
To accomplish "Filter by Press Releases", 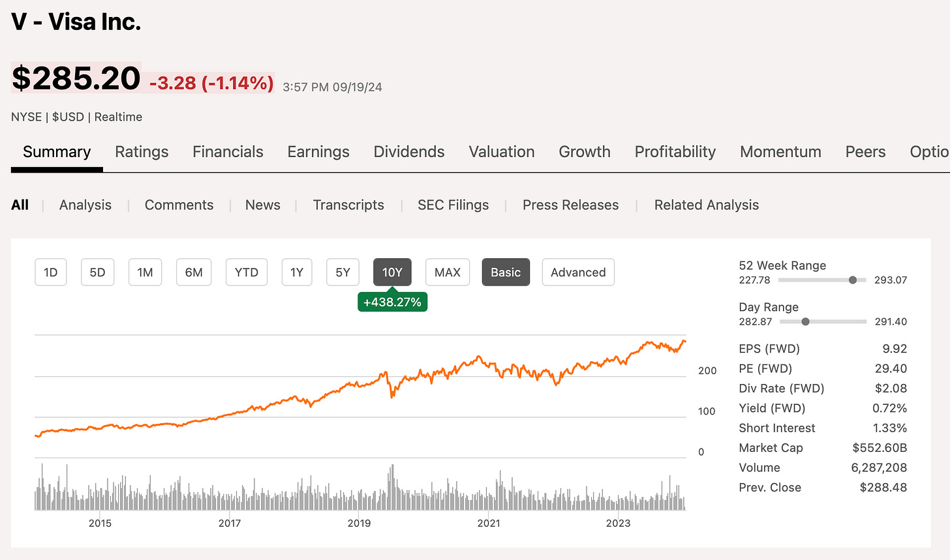I will pos(570,205).
